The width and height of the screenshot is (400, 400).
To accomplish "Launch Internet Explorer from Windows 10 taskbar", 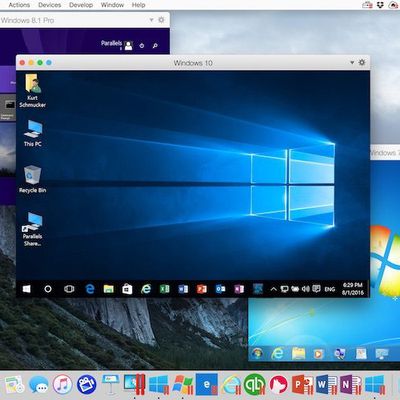I will point(146,289).
